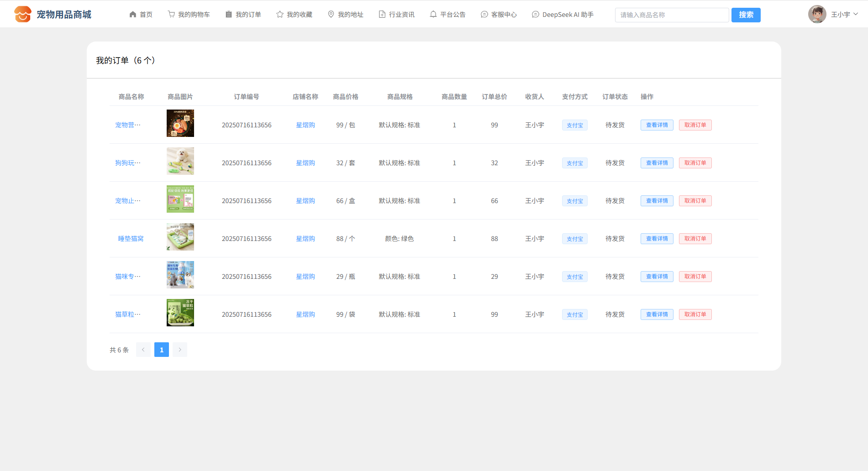Click the user avatar picture
868x471 pixels.
pyautogui.click(x=817, y=14)
